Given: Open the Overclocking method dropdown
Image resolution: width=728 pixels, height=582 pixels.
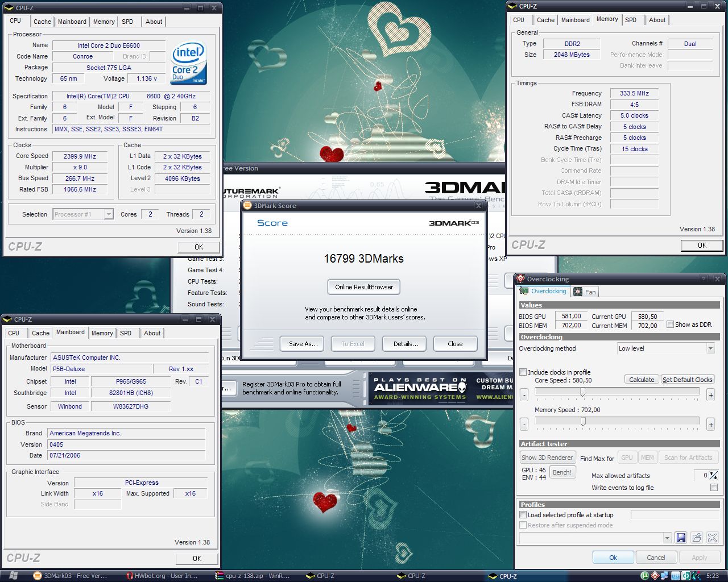Looking at the screenshot, I should point(710,348).
